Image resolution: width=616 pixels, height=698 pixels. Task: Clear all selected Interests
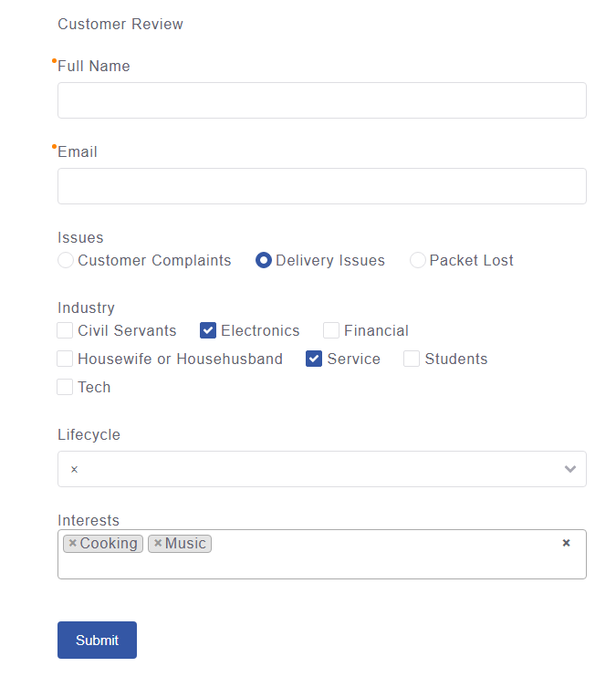tap(566, 543)
